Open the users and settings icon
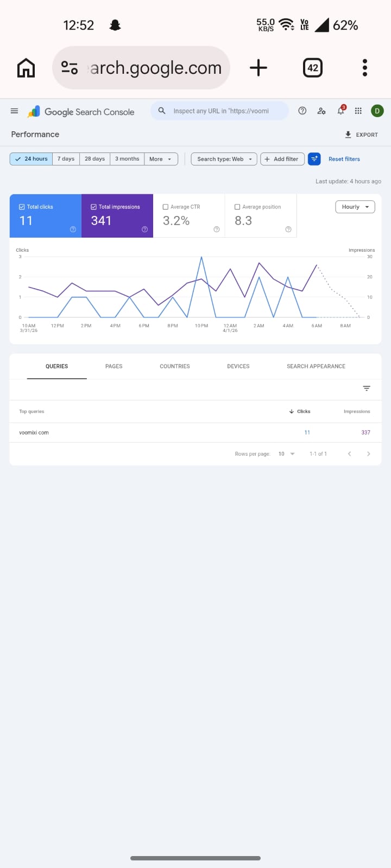Image resolution: width=391 pixels, height=868 pixels. (321, 111)
